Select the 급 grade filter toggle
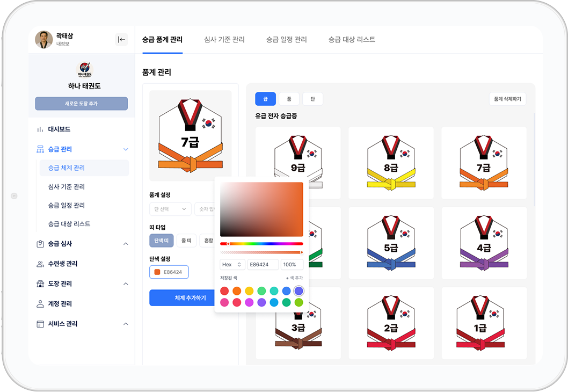Screen dimensions: 568x392 coord(266,99)
